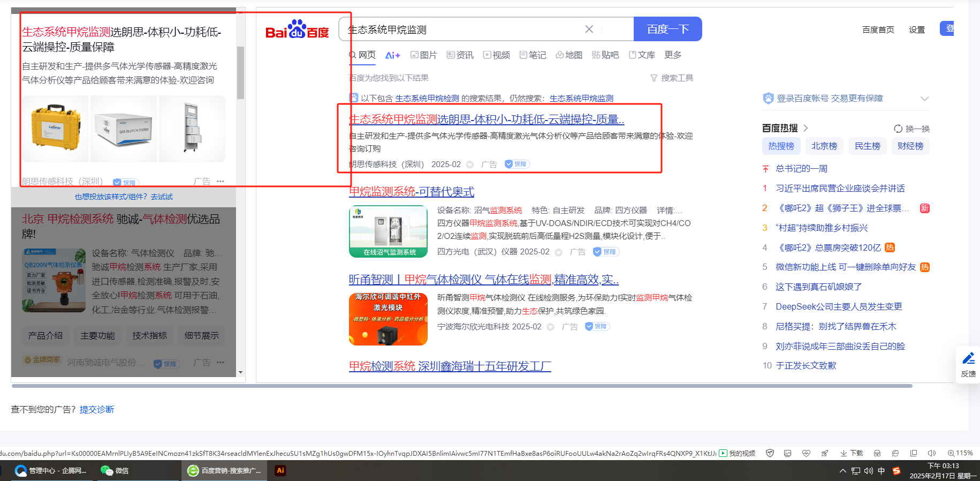Viewport: 980px width, 481px height.
Task: Open the 管理中心 taskbar window
Action: (x=51, y=470)
